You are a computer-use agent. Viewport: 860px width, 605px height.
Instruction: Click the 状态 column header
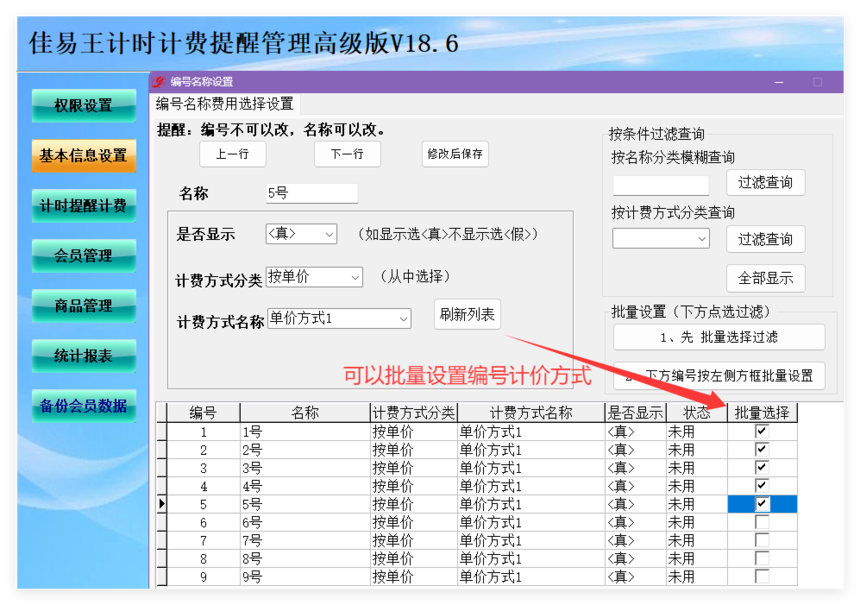pyautogui.click(x=697, y=412)
